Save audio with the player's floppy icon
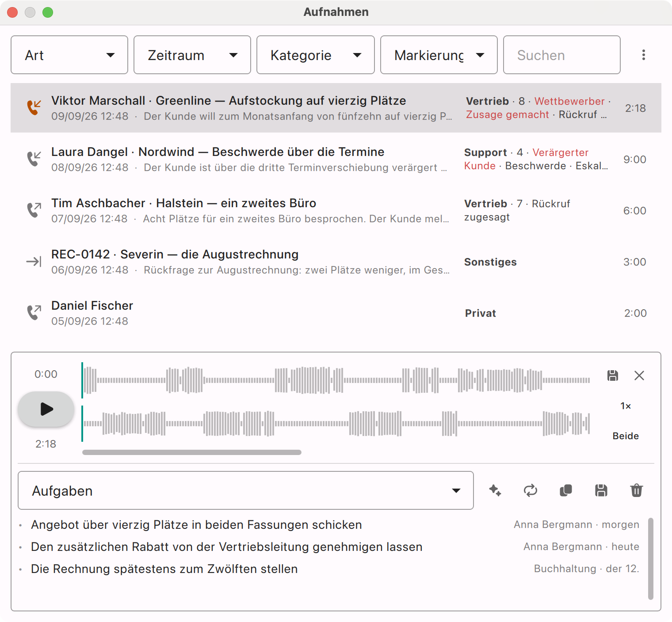This screenshot has height=622, width=672. [613, 375]
